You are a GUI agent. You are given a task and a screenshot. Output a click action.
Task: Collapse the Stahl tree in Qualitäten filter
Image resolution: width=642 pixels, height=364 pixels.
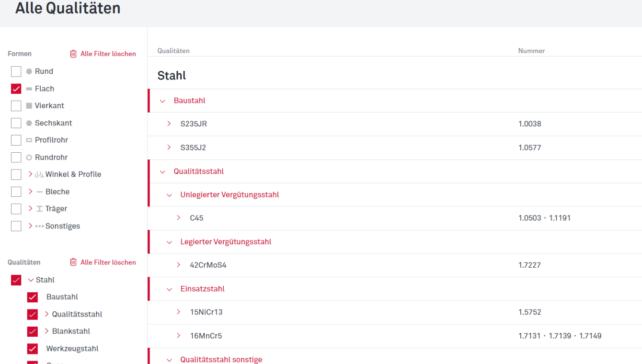[x=31, y=280]
